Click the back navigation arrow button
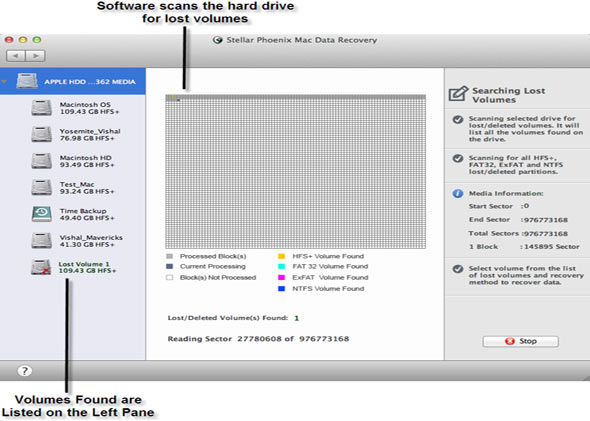This screenshot has height=421, width=590. coord(16,56)
